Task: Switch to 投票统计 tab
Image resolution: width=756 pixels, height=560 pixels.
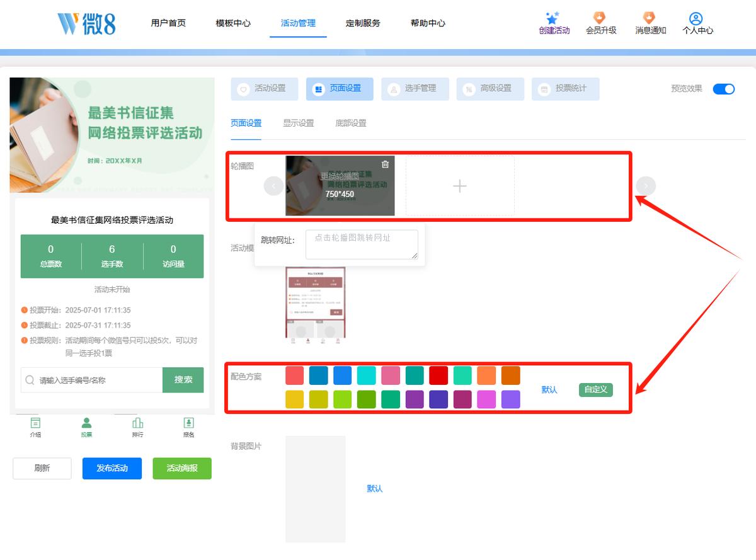Action: point(566,89)
